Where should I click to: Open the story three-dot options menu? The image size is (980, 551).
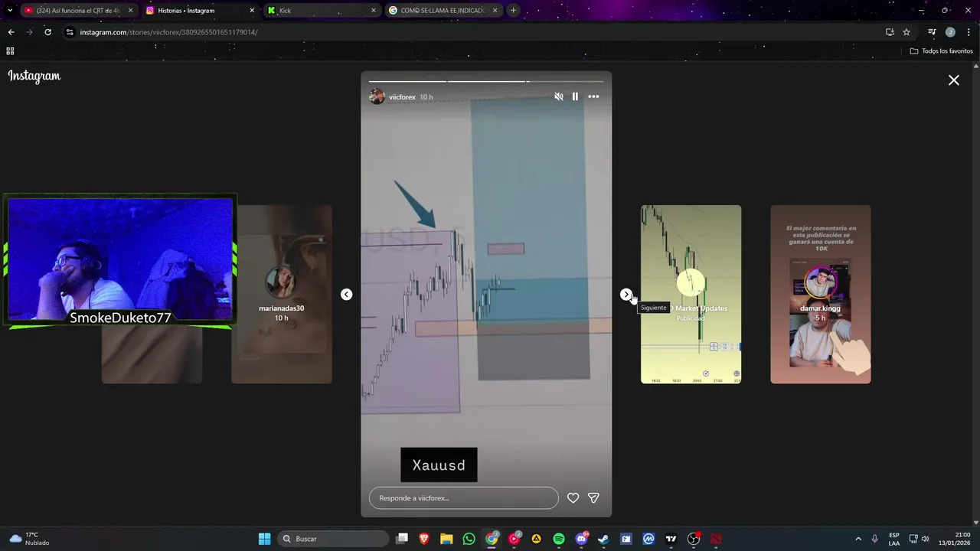pos(593,96)
